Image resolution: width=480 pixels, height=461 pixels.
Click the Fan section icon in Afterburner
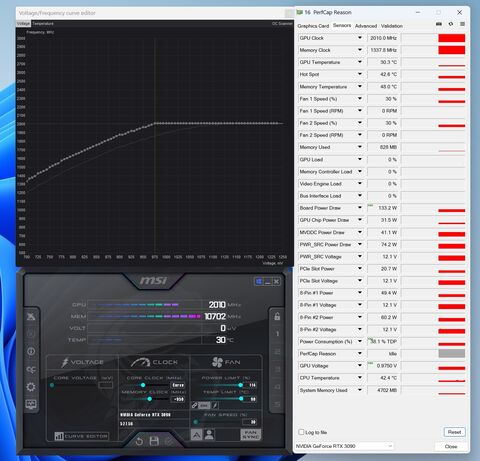(x=217, y=362)
